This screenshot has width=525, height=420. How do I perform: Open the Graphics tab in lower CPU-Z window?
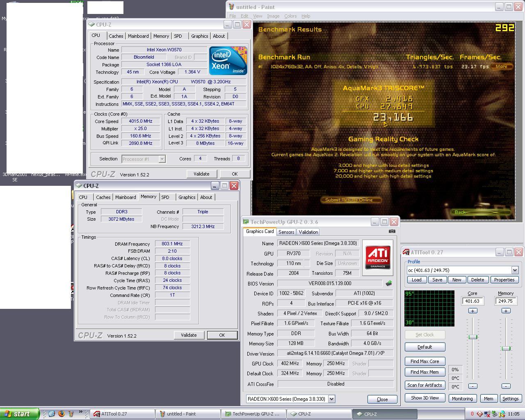[x=187, y=197]
